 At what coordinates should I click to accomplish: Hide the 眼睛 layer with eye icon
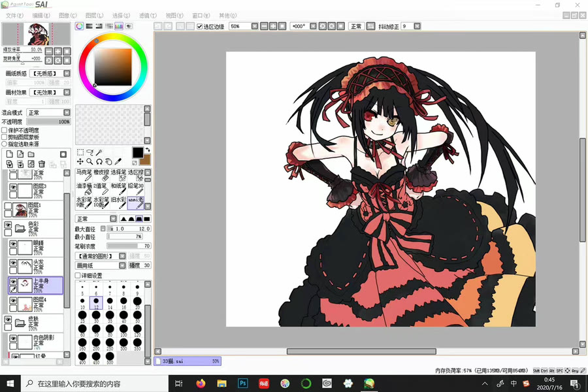pyautogui.click(x=13, y=244)
